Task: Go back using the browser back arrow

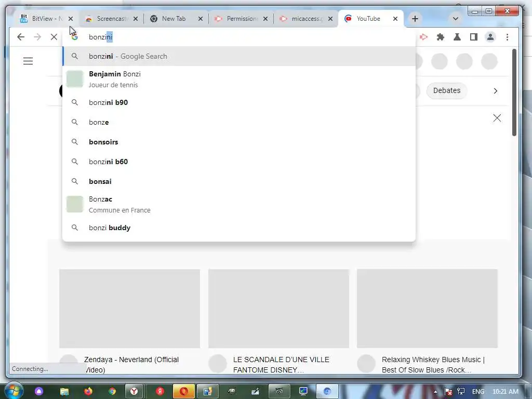Action: (21, 37)
